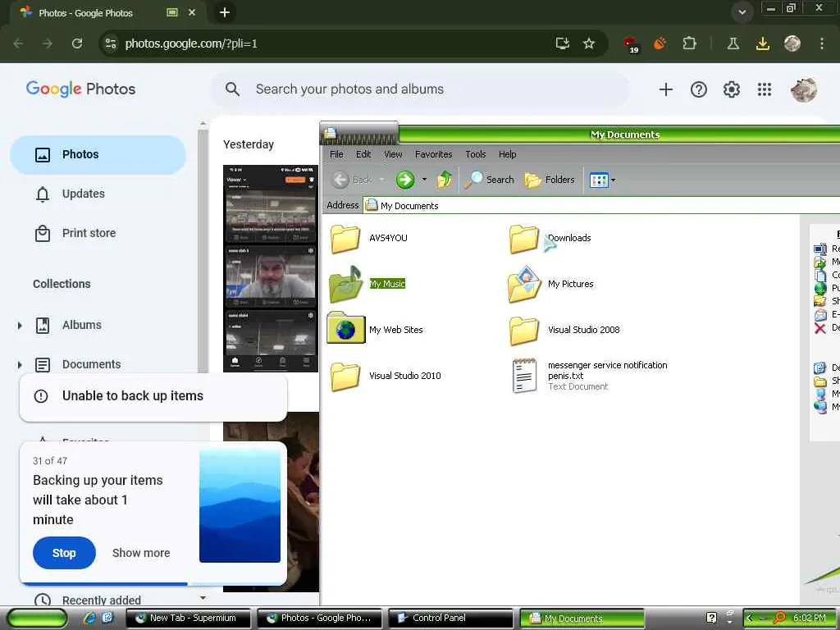Open the Edit menu in My Documents

point(363,154)
